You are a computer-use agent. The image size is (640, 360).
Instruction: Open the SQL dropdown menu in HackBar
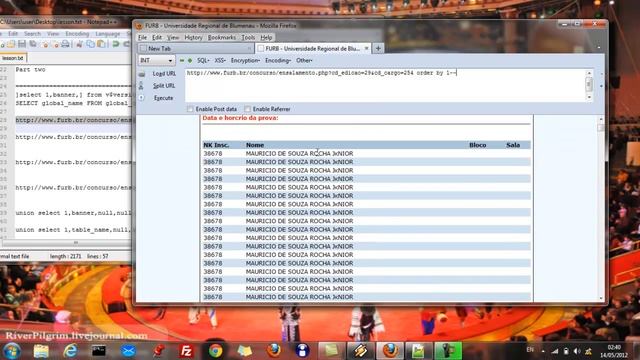click(203, 60)
